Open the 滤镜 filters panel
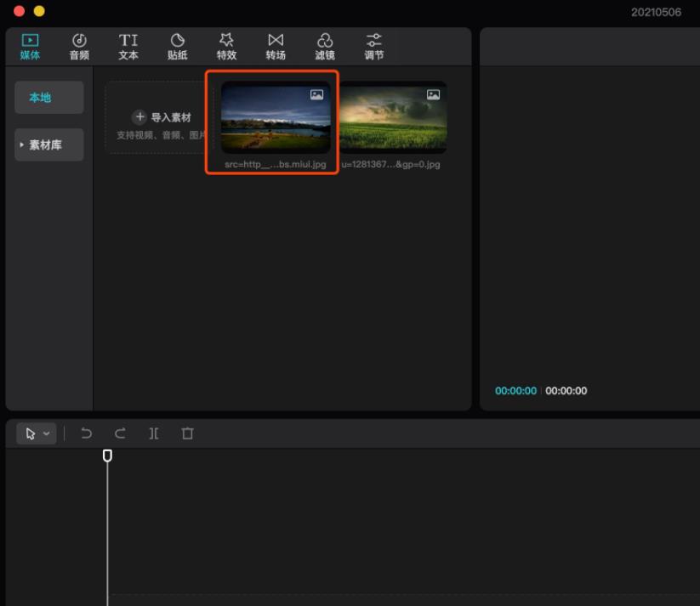 tap(325, 47)
